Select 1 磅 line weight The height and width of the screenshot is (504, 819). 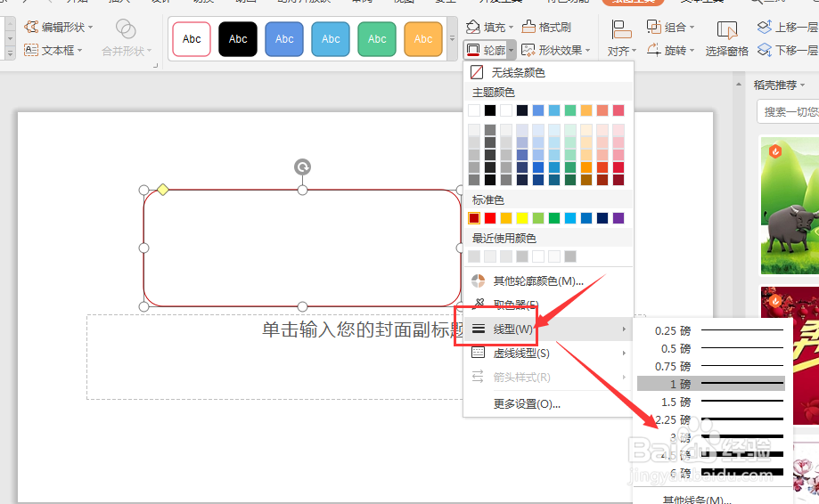[x=711, y=384]
